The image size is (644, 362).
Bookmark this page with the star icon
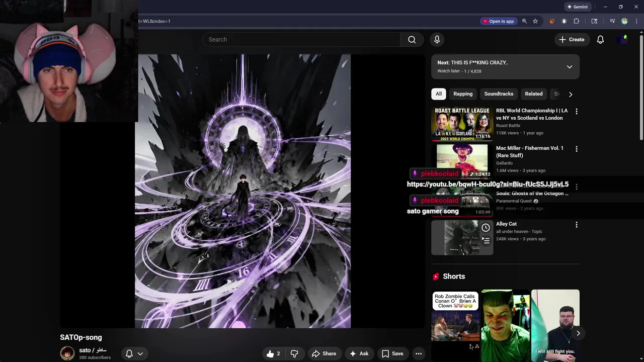[535, 21]
